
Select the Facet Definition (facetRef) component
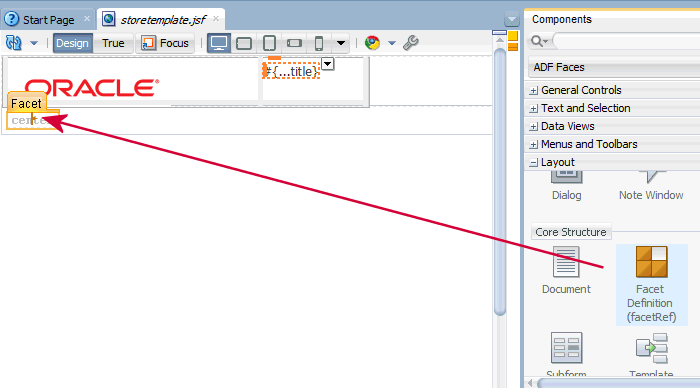pyautogui.click(x=651, y=284)
